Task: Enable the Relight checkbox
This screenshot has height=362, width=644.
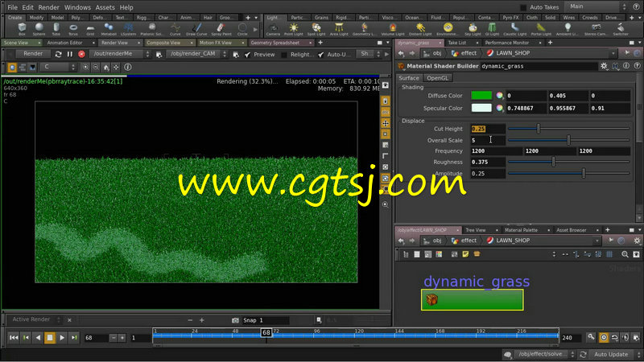Action: (284, 55)
